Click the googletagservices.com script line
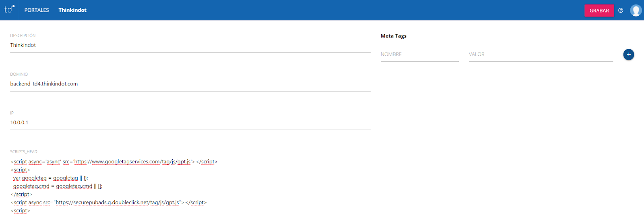Image resolution: width=644 pixels, height=215 pixels. (x=114, y=162)
